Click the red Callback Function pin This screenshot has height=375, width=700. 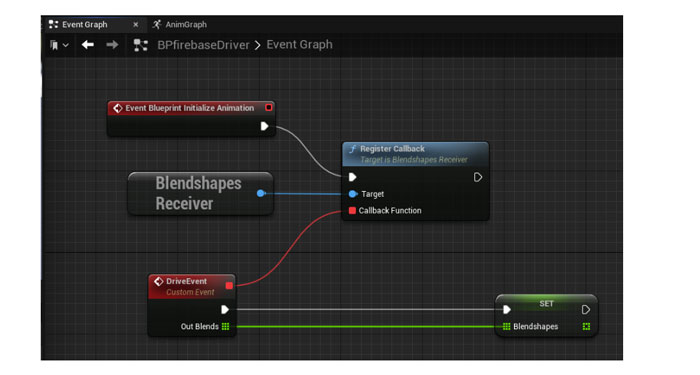[352, 210]
